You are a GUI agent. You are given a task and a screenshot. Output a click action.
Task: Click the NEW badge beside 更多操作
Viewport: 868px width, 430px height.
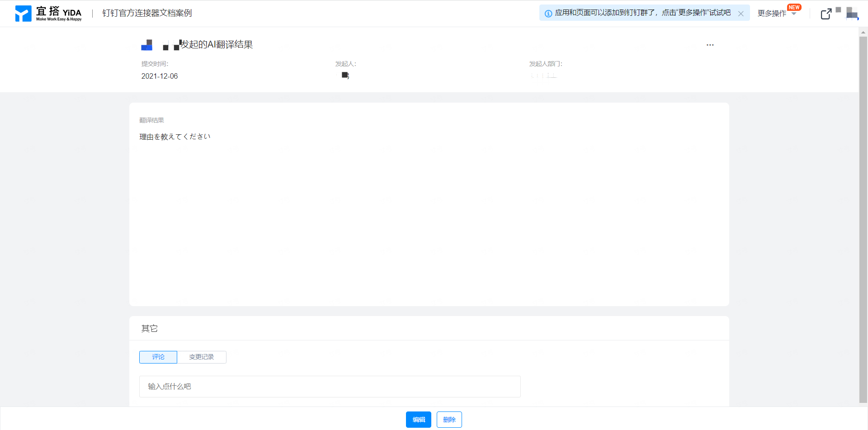794,7
